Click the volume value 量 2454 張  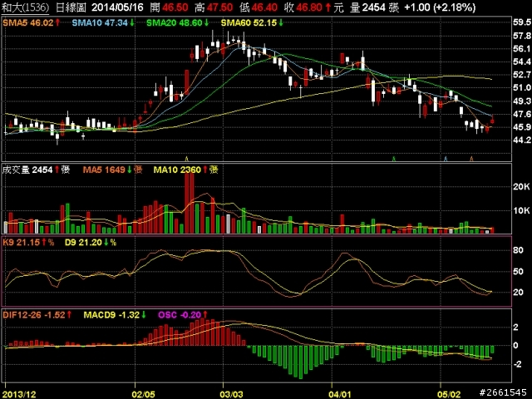375,7
